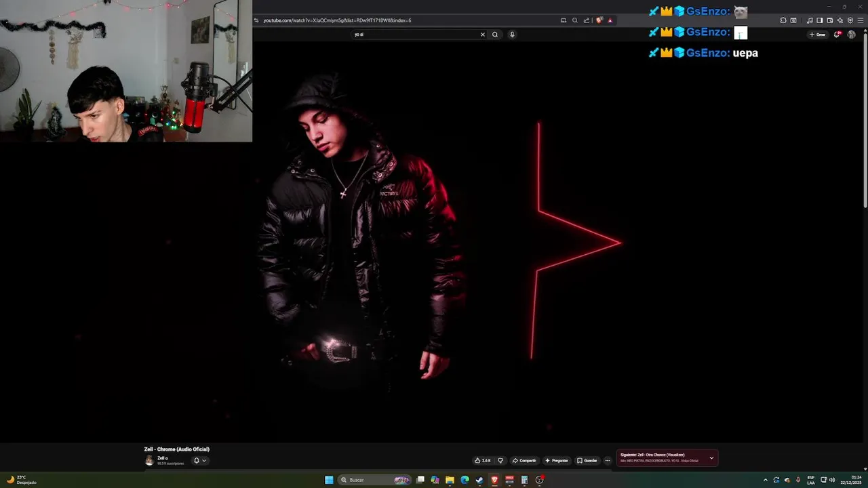Open the Brave Shields lion icon
Image resolution: width=868 pixels, height=488 pixels.
point(599,20)
